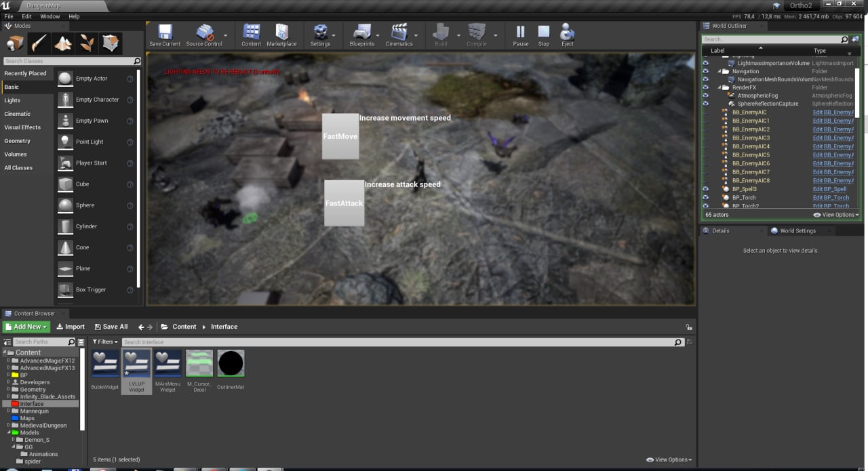Select the Landscape mode icon
868x471 pixels.
pos(63,43)
